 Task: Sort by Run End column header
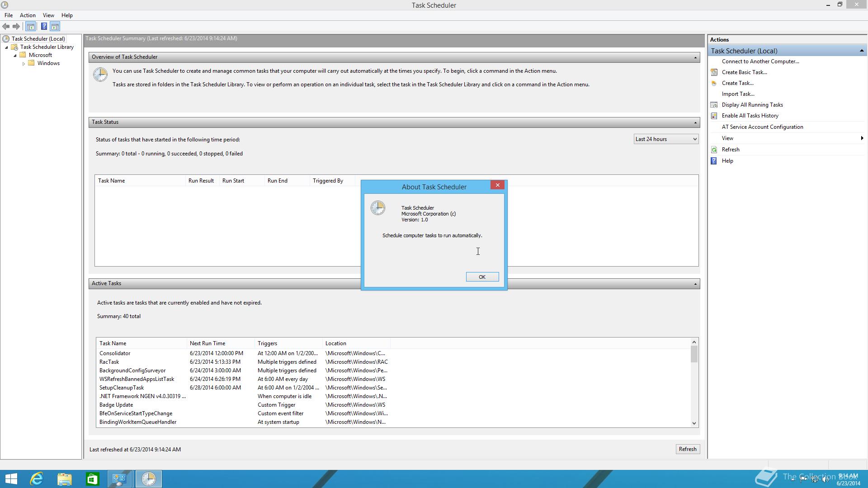tap(287, 181)
